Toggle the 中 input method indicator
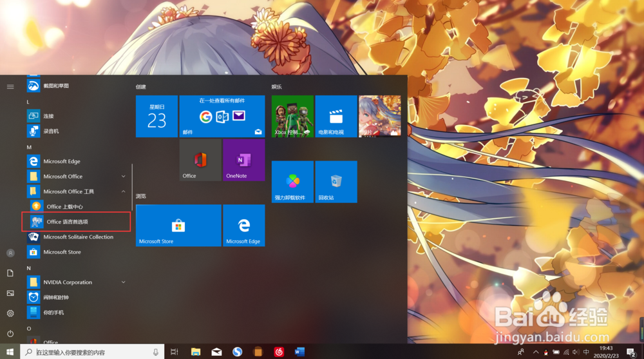 pos(586,352)
